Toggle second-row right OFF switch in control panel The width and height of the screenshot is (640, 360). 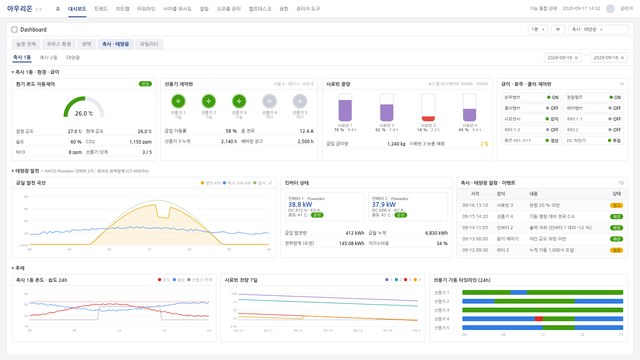pyautogui.click(x=615, y=108)
